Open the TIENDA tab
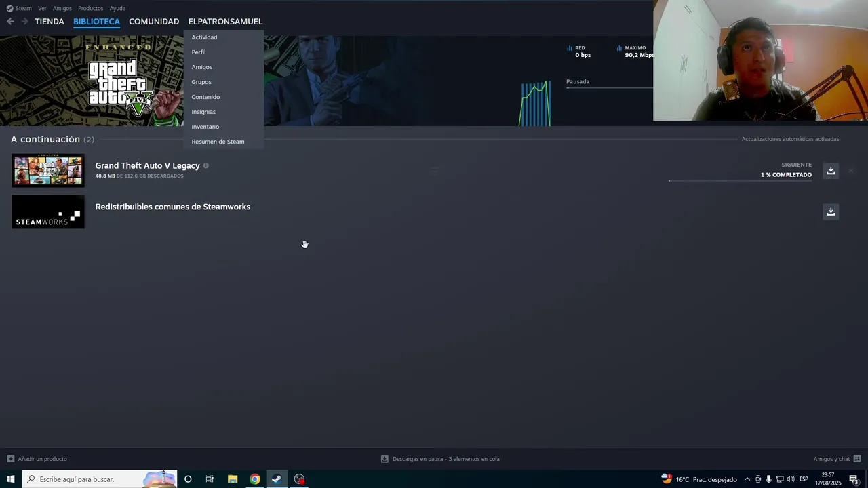This screenshot has width=868, height=488. [x=50, y=22]
